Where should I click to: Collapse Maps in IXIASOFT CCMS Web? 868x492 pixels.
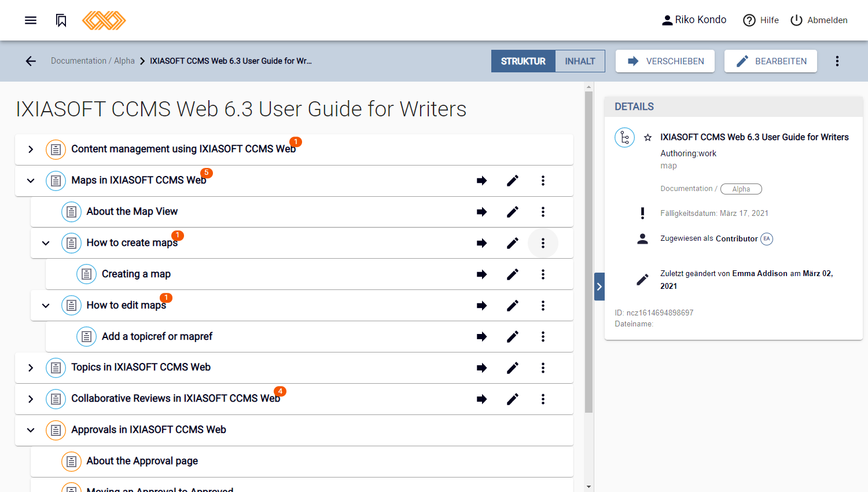[31, 181]
